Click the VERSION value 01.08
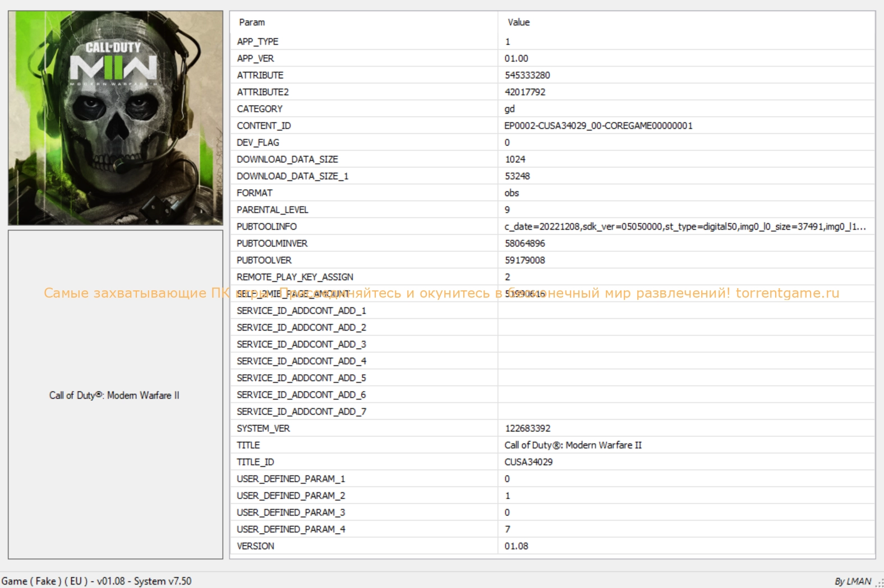The height and width of the screenshot is (588, 884). pos(516,546)
